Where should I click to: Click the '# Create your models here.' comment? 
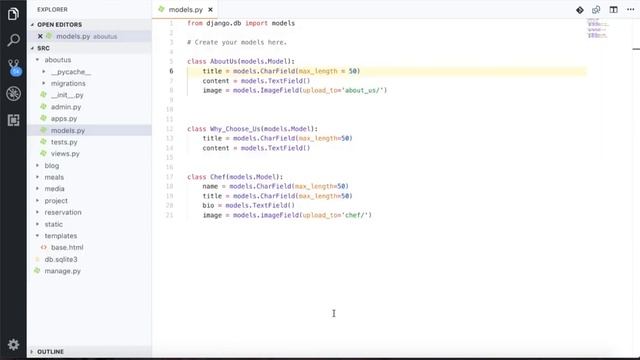point(237,42)
